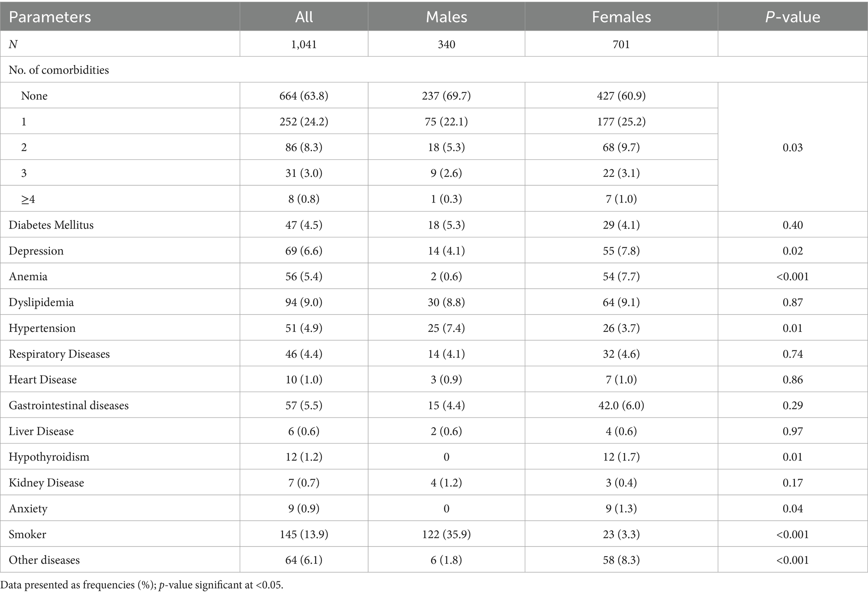Select the Males column header
Image resolution: width=868 pixels, height=594 pixels.
pos(446,17)
